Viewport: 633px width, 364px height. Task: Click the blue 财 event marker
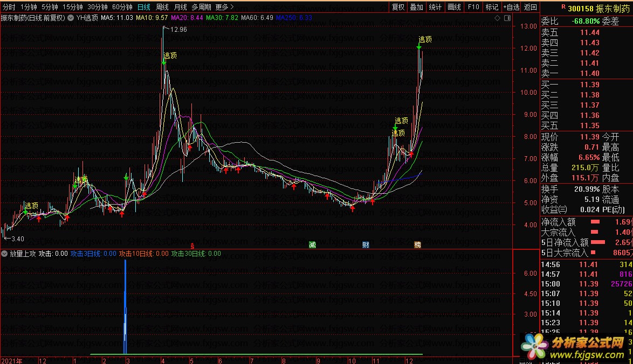[x=366, y=244]
